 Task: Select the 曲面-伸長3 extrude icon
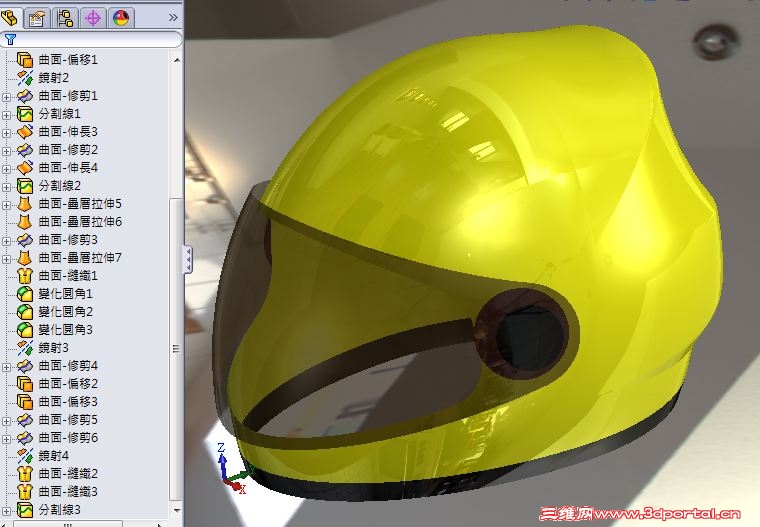(x=25, y=132)
